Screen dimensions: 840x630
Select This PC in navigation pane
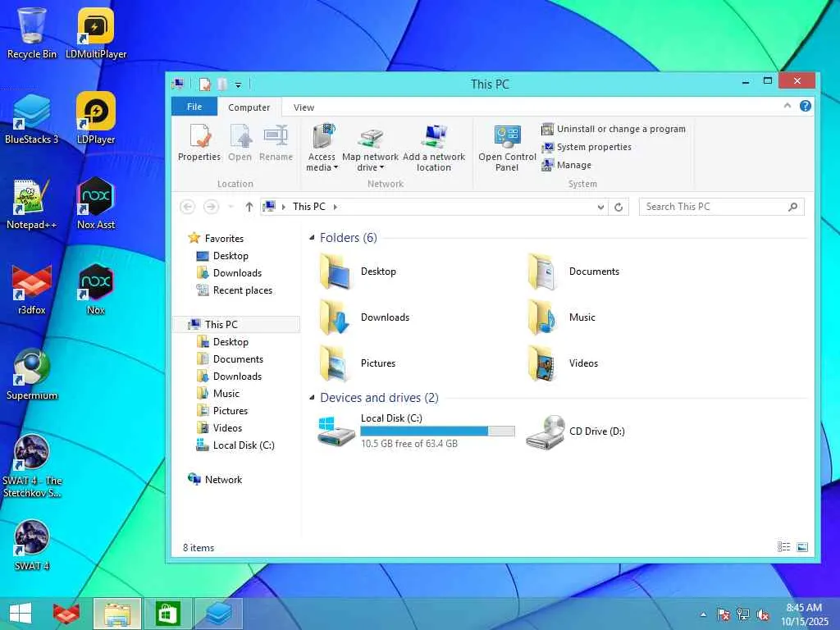click(x=236, y=325)
